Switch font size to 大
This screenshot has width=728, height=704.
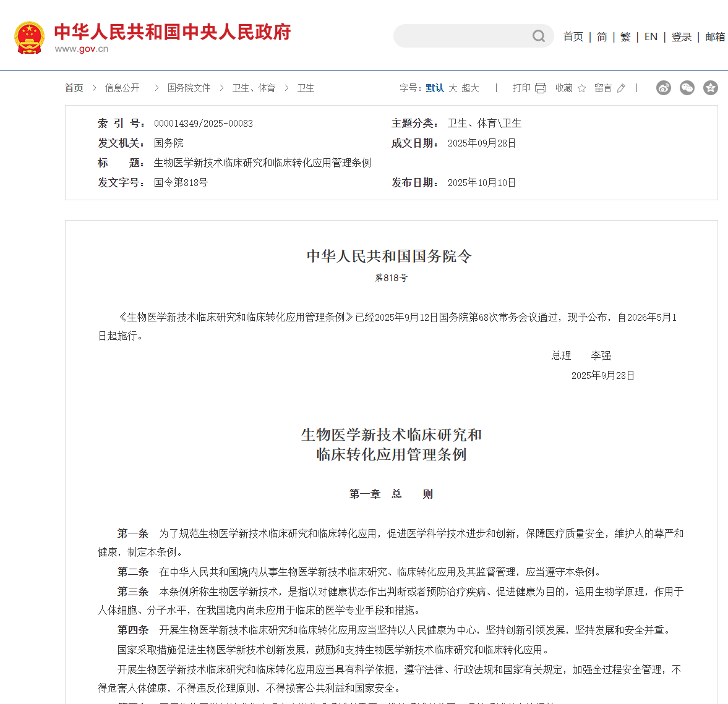453,88
